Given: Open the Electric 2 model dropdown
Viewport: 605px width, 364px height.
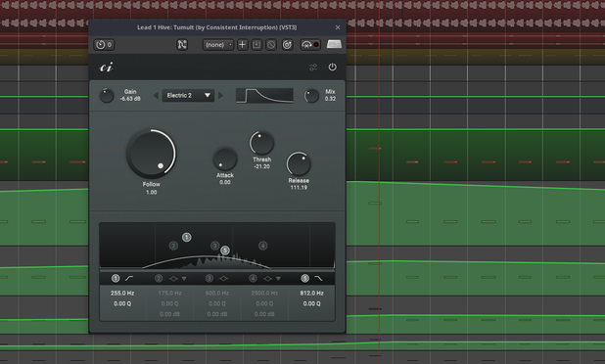Looking at the screenshot, I should (x=188, y=95).
